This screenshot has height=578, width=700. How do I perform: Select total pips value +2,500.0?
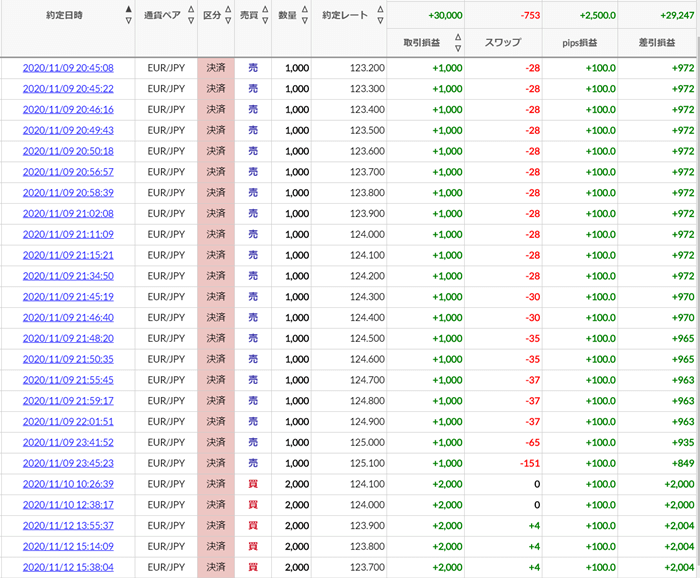point(598,16)
